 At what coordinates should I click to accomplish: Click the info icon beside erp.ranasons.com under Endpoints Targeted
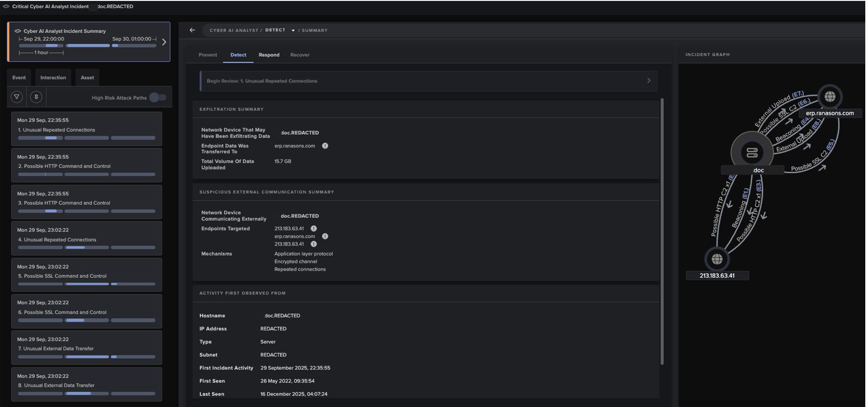pyautogui.click(x=325, y=236)
